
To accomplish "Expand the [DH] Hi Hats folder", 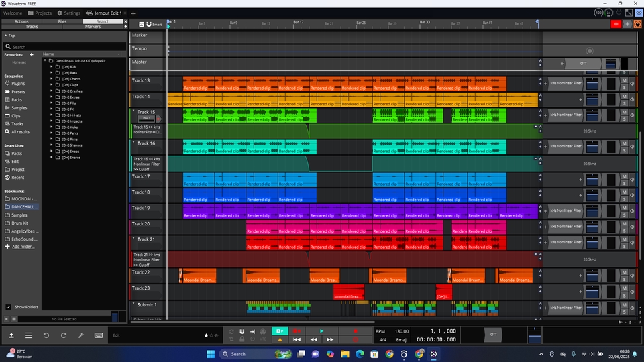I will tap(52, 115).
